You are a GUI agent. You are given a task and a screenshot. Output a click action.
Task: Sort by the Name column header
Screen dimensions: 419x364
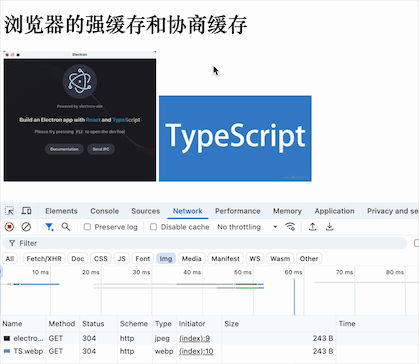[23, 324]
